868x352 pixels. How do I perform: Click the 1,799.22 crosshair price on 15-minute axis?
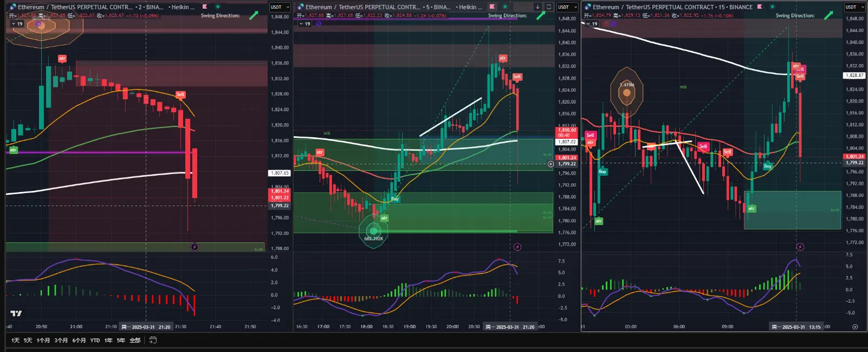pyautogui.click(x=854, y=163)
